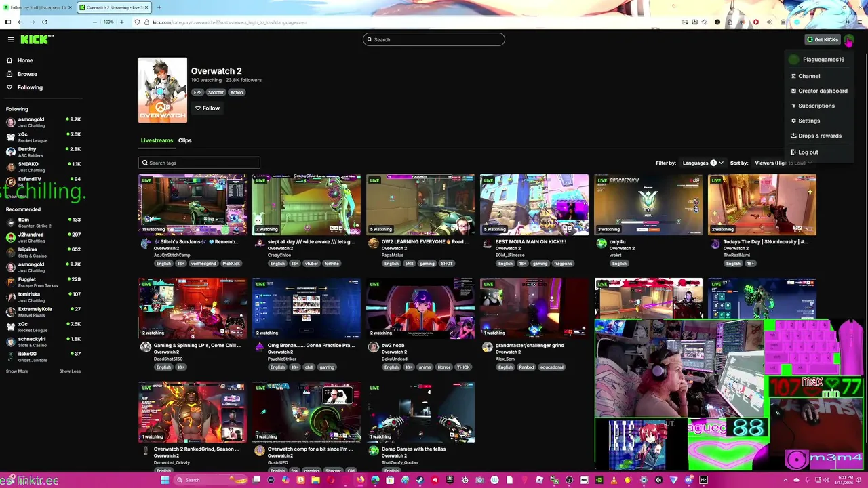
Task: Open ExtremelyKole in Recommended list
Action: pyautogui.click(x=43, y=312)
